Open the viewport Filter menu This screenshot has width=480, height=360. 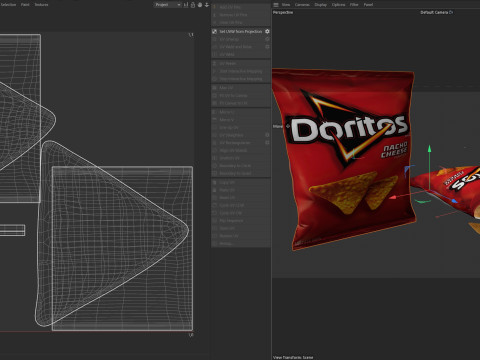tap(354, 5)
